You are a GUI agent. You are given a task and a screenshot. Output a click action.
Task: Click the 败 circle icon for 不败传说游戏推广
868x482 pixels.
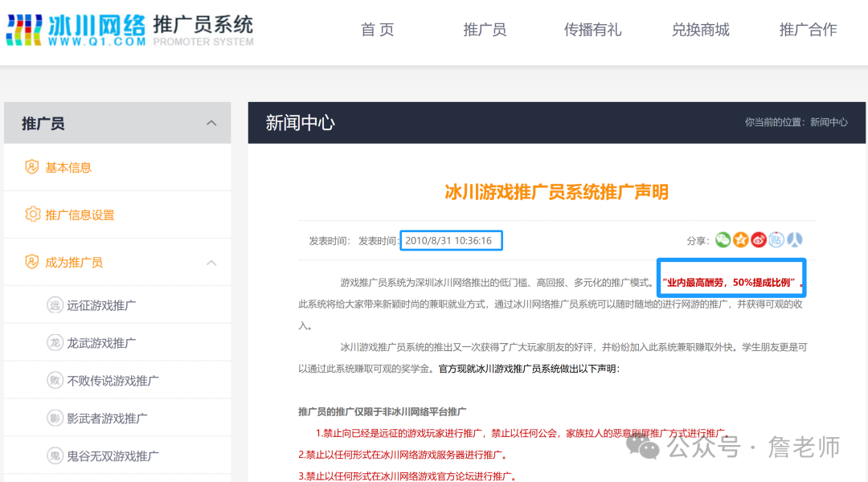pyautogui.click(x=55, y=380)
